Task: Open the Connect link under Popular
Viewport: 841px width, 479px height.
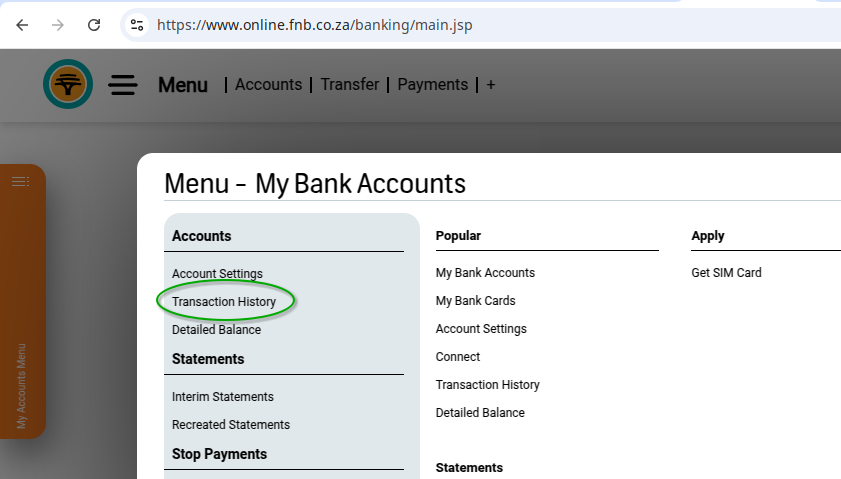Action: pyautogui.click(x=458, y=357)
